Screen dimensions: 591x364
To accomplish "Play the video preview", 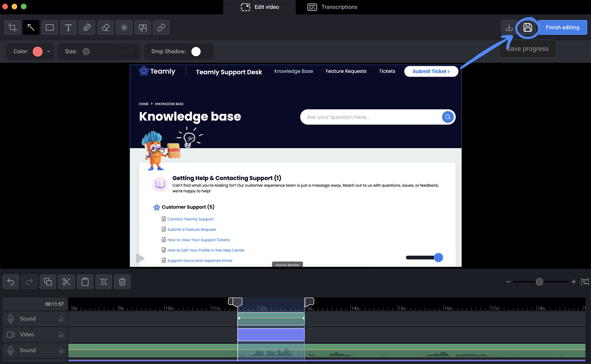I will click(140, 258).
